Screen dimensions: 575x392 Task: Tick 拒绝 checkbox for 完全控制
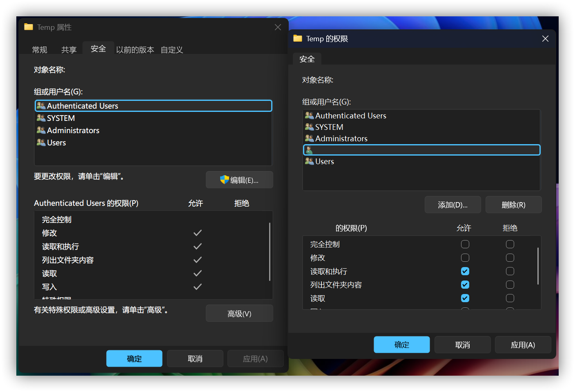point(510,244)
